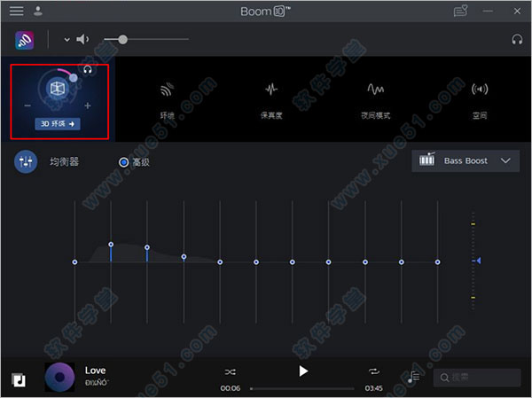
Task: Toggle repeat mode
Action: tap(374, 371)
